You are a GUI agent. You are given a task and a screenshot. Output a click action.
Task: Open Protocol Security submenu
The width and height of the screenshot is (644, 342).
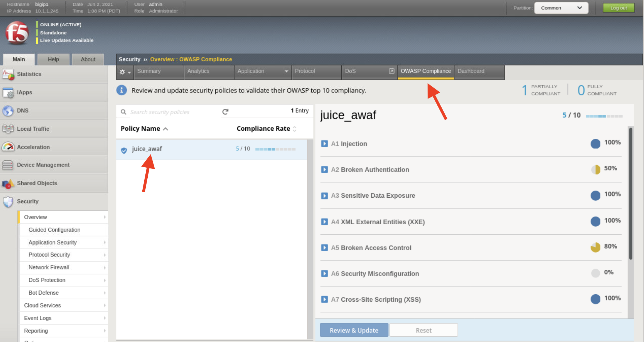[63, 255]
